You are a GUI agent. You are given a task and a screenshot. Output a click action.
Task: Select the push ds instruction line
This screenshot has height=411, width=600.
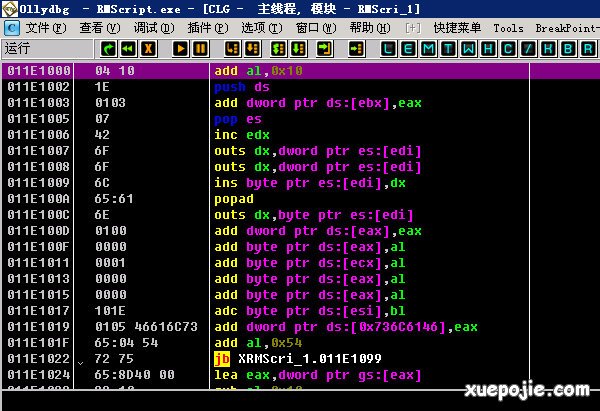point(242,87)
